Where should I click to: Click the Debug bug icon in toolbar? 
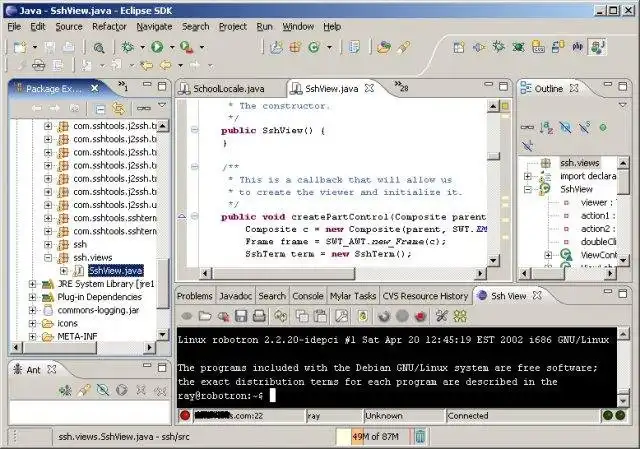tap(128, 47)
